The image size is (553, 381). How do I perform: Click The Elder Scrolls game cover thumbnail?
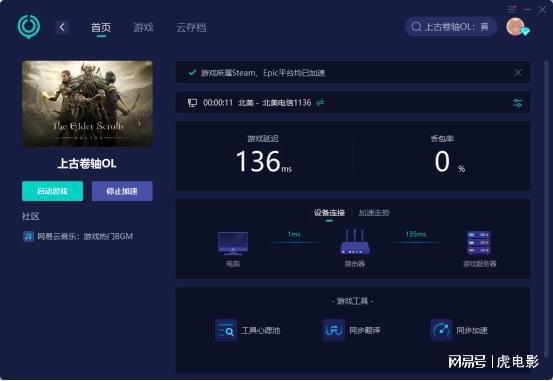[x=87, y=103]
